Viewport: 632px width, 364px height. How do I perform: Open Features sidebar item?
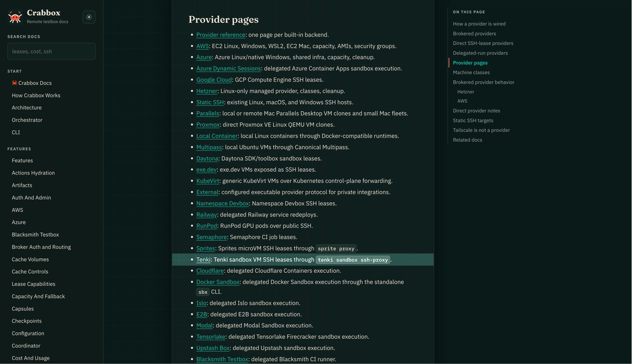click(22, 161)
